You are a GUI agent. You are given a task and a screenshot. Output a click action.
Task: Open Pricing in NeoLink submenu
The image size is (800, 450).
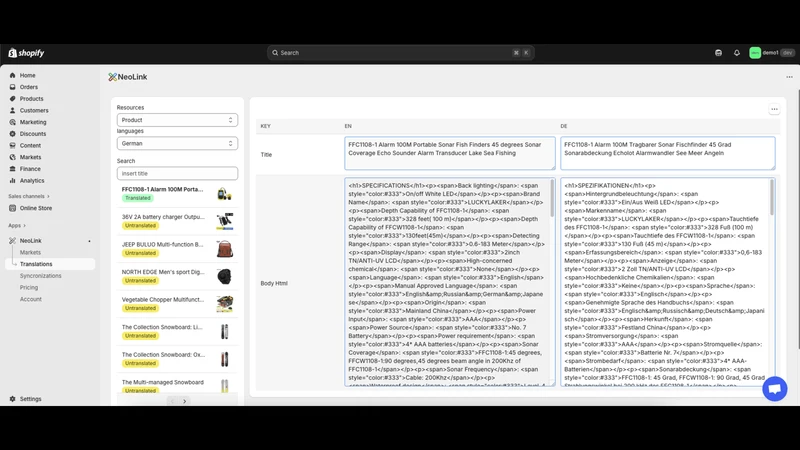29,288
